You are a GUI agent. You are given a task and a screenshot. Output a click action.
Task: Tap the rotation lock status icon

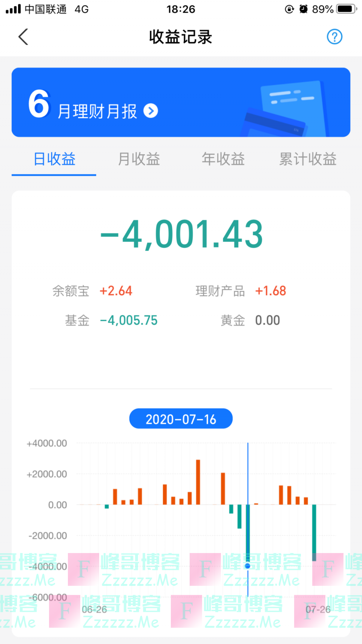tap(289, 9)
